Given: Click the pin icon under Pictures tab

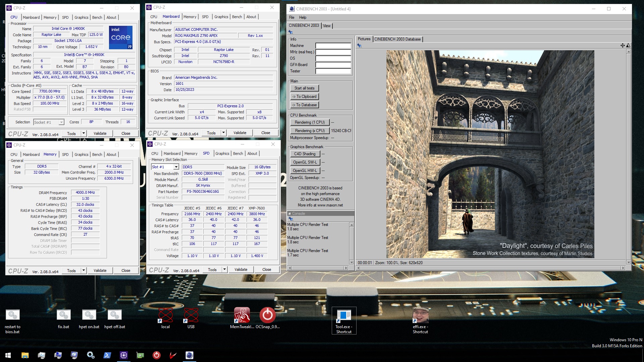Looking at the screenshot, I should [x=359, y=45].
